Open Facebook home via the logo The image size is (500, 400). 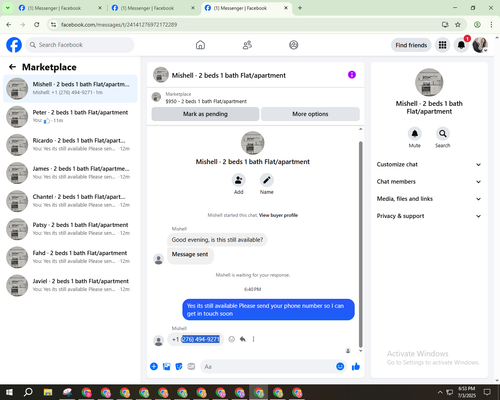(14, 45)
